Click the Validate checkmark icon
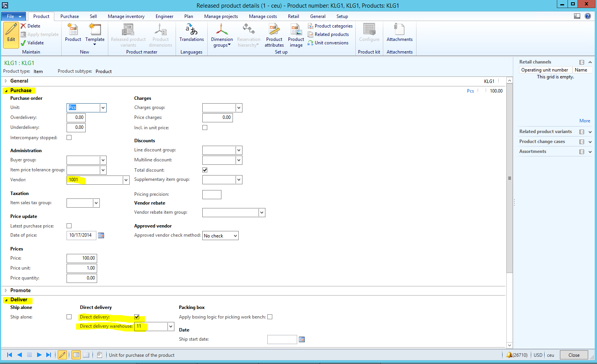 point(23,43)
